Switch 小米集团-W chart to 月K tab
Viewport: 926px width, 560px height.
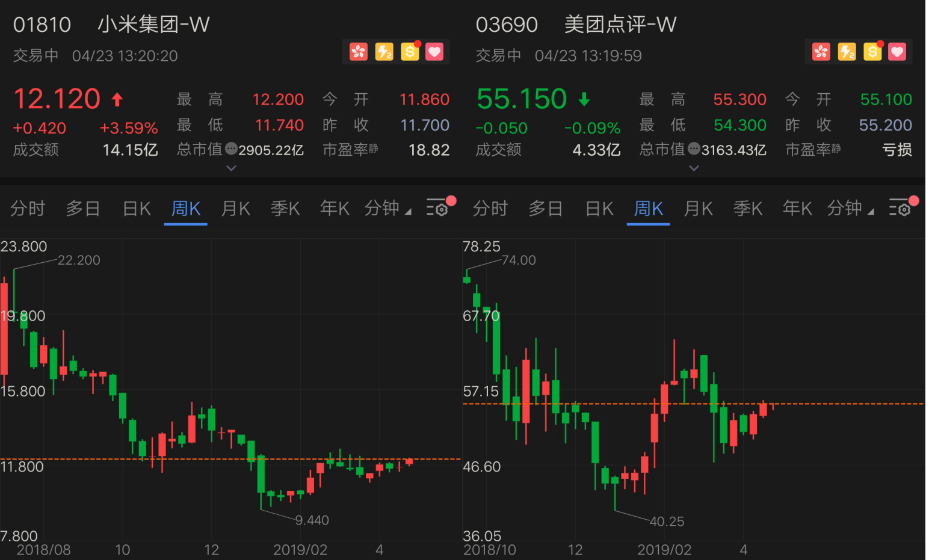(x=236, y=209)
